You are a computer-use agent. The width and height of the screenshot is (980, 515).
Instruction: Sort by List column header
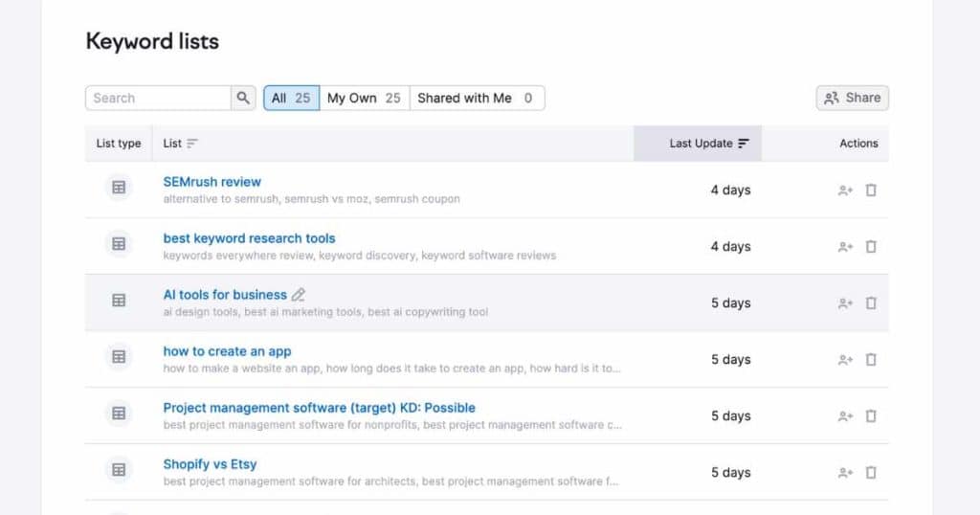(x=180, y=144)
